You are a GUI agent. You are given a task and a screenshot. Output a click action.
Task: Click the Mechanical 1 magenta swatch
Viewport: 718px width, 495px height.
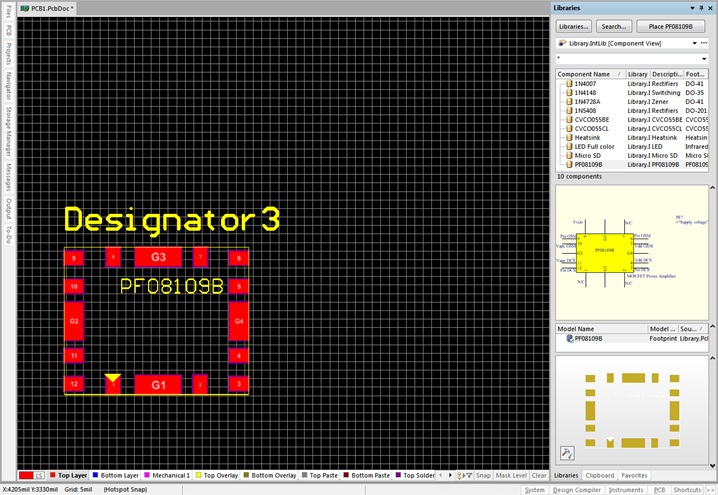(147, 475)
